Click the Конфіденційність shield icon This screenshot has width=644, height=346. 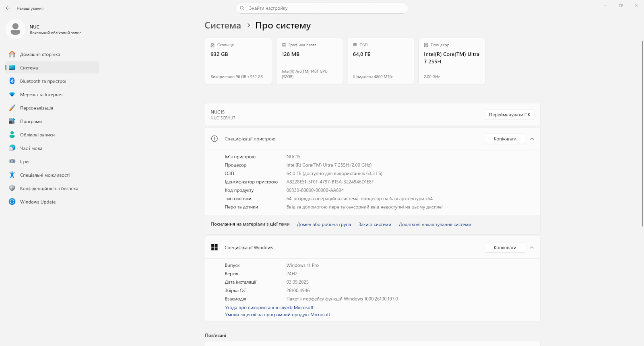pyautogui.click(x=12, y=188)
